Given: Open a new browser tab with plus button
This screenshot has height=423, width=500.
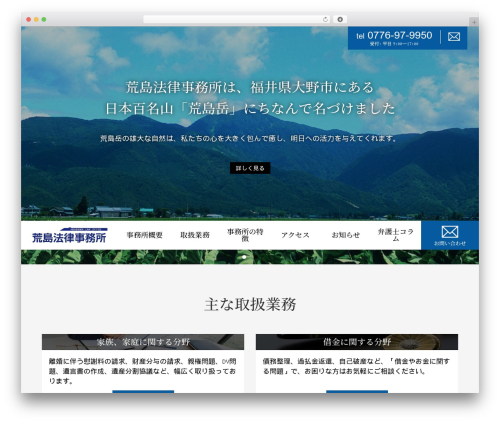Looking at the screenshot, I should [474, 22].
